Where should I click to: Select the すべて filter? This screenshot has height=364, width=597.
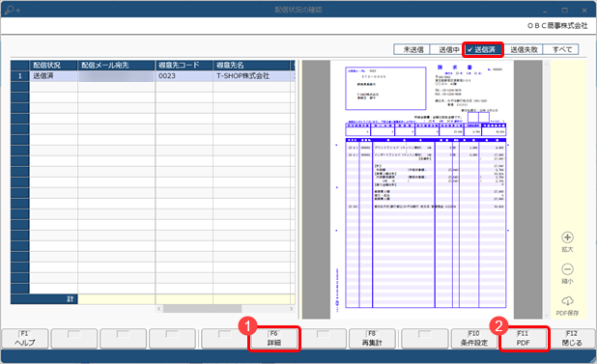click(x=561, y=49)
